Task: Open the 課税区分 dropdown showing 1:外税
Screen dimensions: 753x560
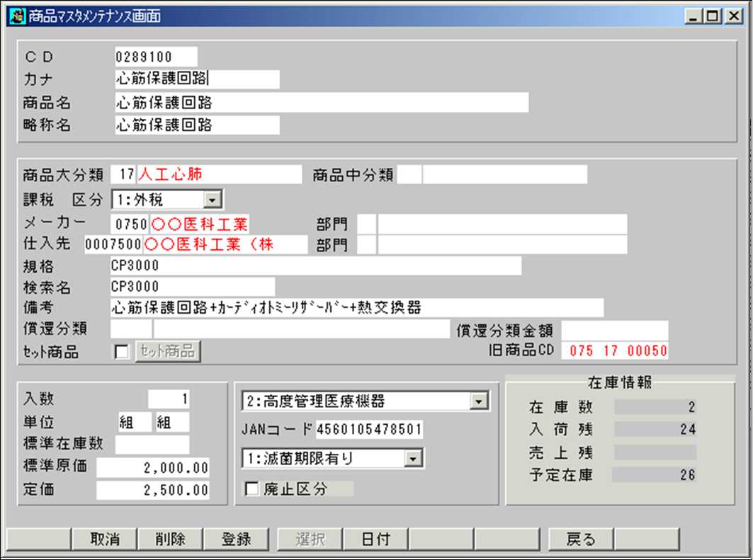Action: (214, 200)
